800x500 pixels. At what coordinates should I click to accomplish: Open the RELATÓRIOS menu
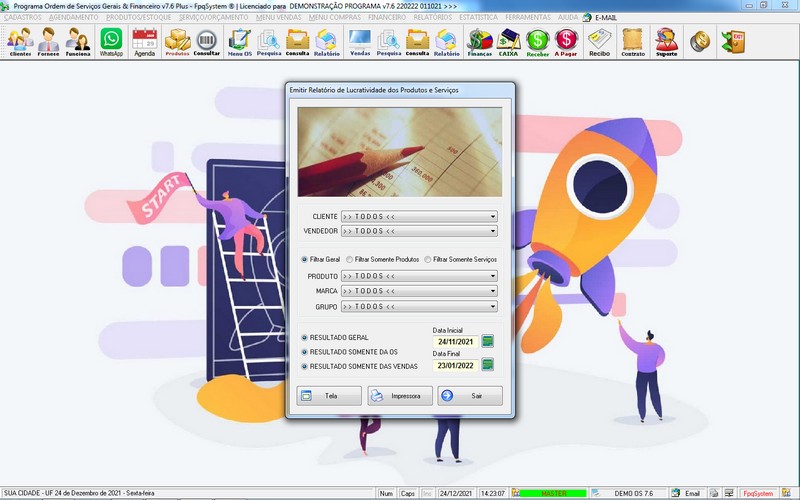(x=431, y=18)
